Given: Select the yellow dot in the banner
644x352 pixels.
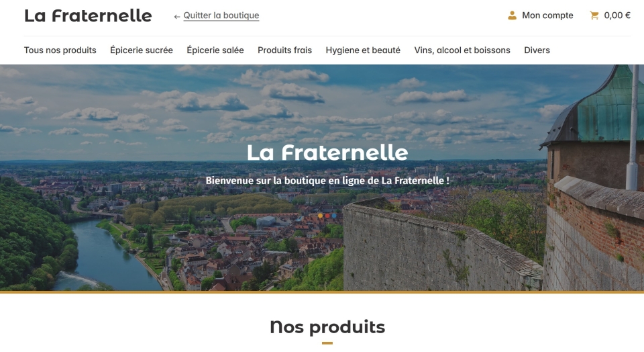Looking at the screenshot, I should (321, 216).
